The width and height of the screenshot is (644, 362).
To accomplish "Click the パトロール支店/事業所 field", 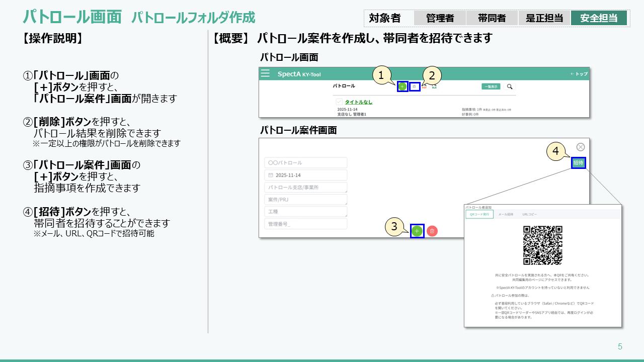I will [x=305, y=187].
